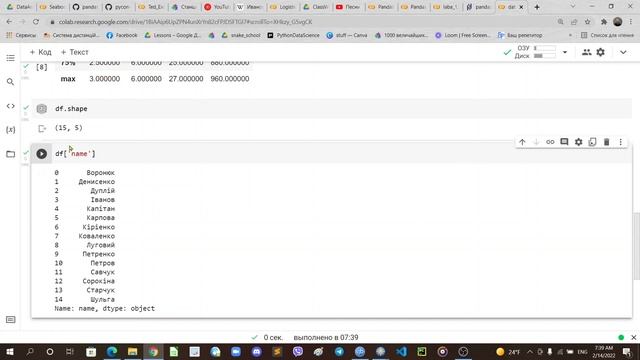The width and height of the screenshot is (640, 360).
Task: Copy link to cell via the link icon
Action: [550, 142]
